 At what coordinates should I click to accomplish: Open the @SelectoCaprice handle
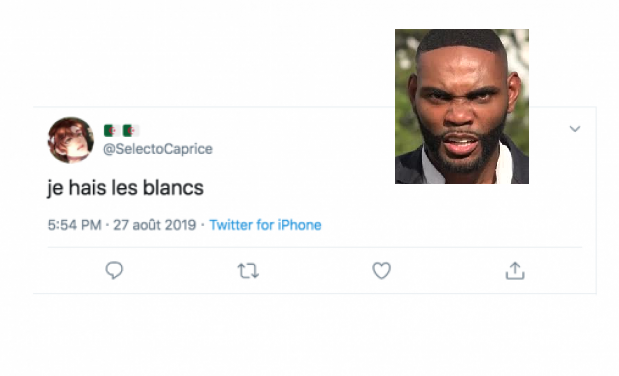pos(158,149)
